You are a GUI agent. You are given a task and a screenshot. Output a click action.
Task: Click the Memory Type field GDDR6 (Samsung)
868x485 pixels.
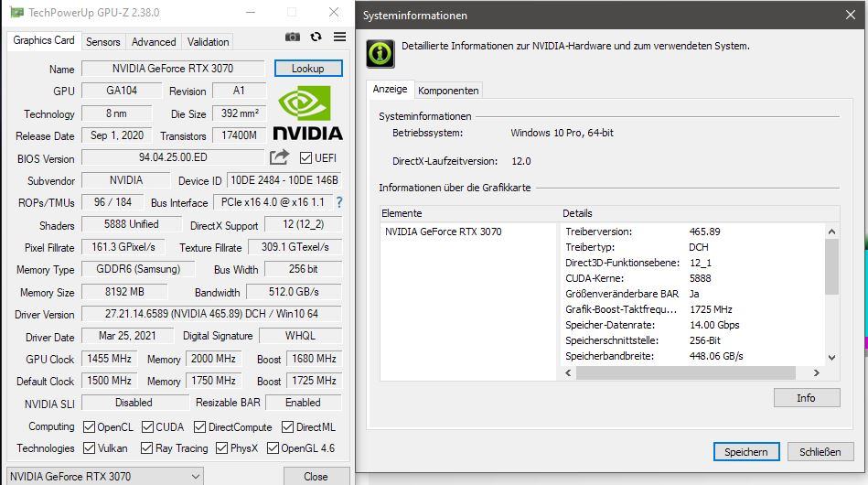point(138,269)
